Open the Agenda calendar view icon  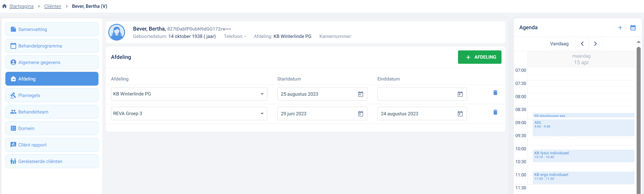tap(633, 28)
